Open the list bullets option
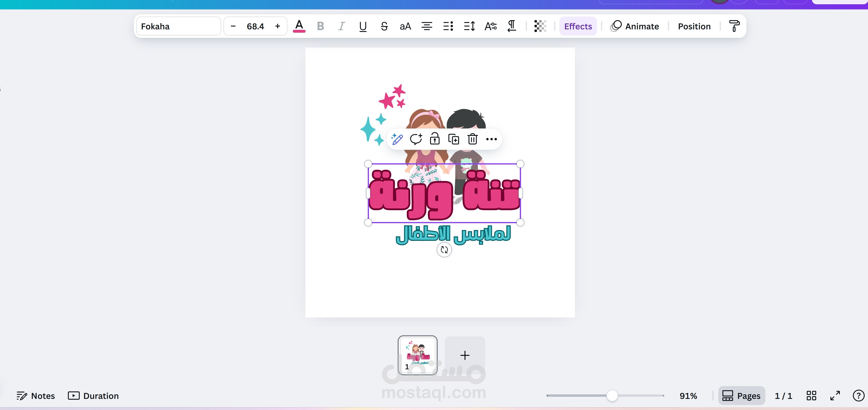 click(x=448, y=26)
